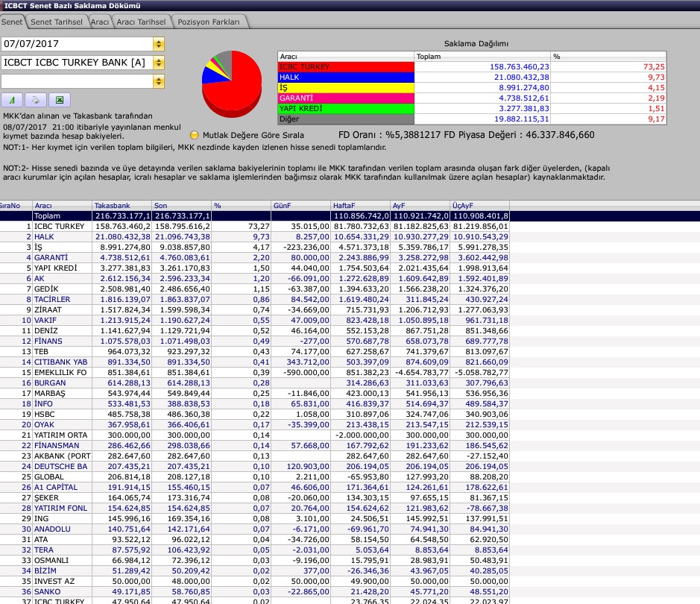Click the legend Toplam column header

pos(482,56)
